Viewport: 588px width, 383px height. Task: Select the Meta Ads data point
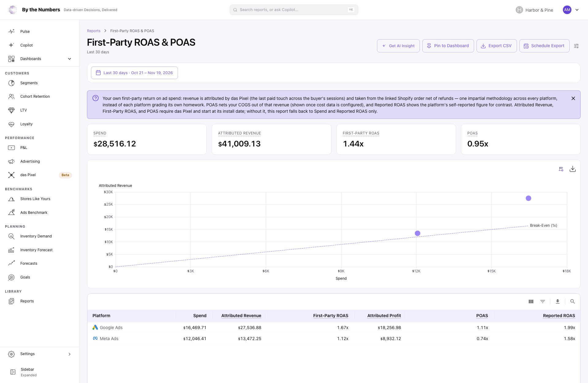click(417, 233)
